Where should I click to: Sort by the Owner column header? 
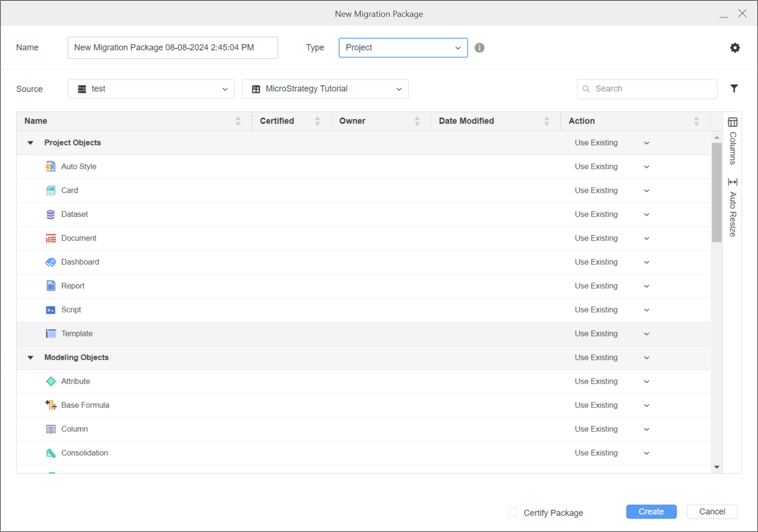(352, 121)
